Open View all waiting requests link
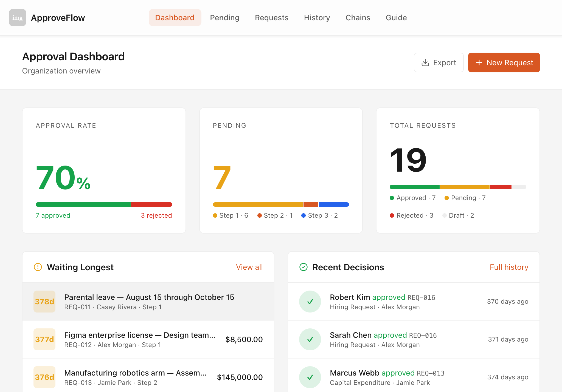 (249, 267)
